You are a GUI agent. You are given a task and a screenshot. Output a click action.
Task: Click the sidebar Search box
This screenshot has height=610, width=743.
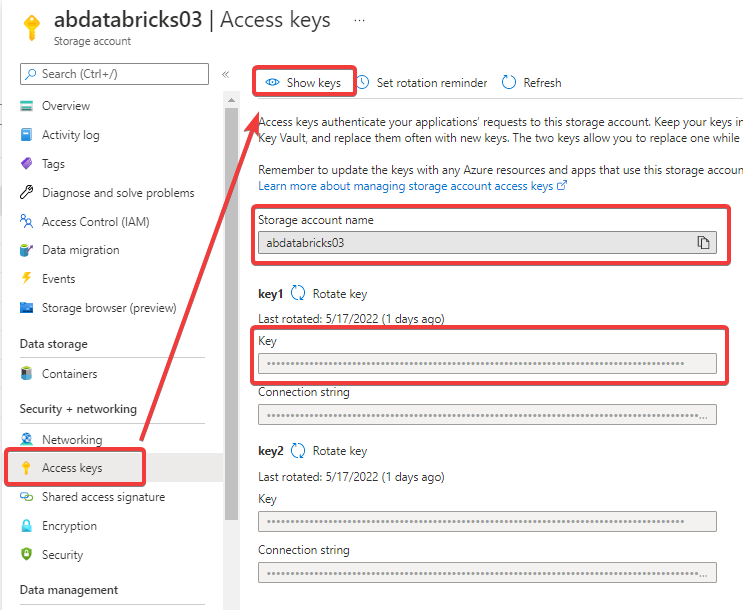(x=114, y=74)
